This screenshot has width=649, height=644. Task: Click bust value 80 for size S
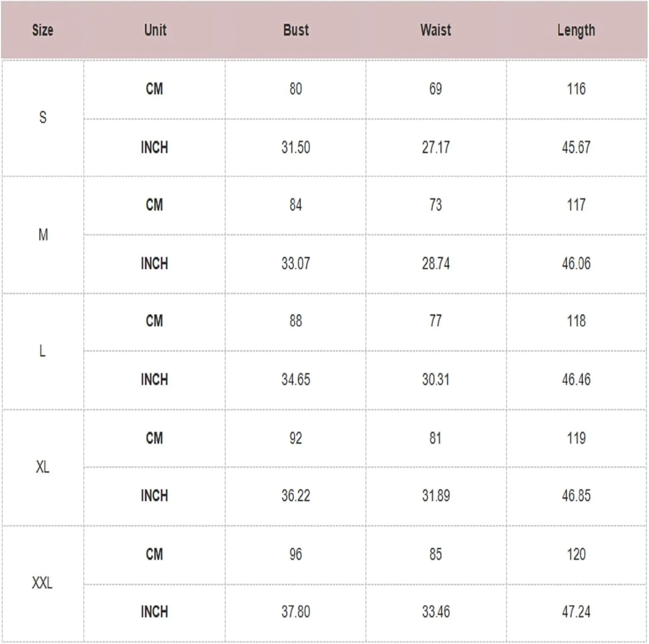click(296, 89)
